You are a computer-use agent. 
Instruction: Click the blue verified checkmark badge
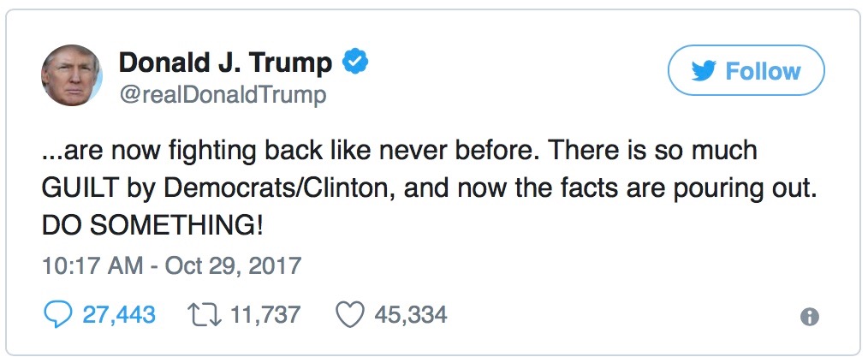click(x=355, y=62)
